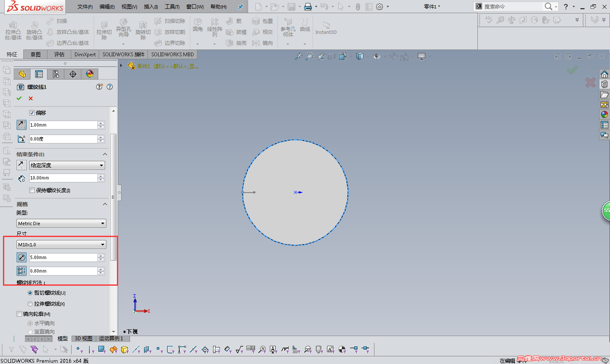Click the Print icon in the title toolbar
Image resolution: width=610 pixels, height=364 pixels.
tap(308, 7)
